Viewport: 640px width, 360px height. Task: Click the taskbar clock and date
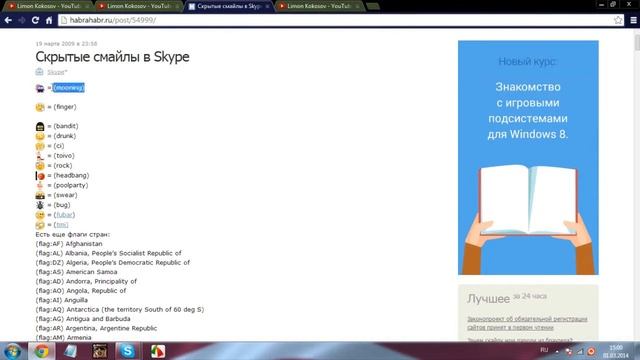(x=616, y=351)
